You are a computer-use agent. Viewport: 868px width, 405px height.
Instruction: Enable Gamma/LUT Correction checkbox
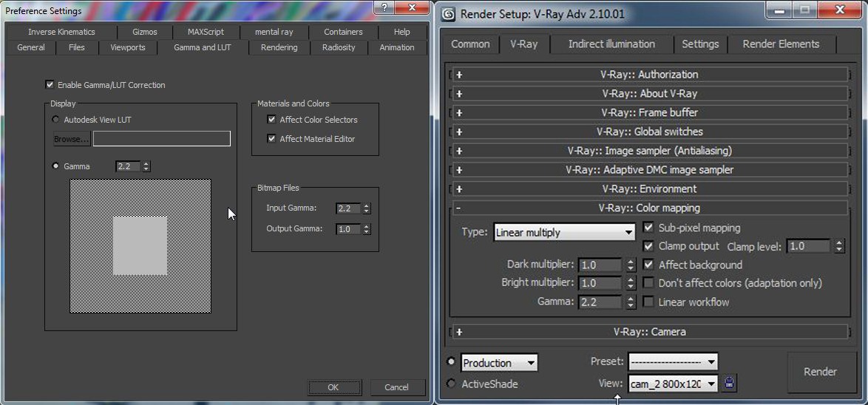click(x=50, y=85)
